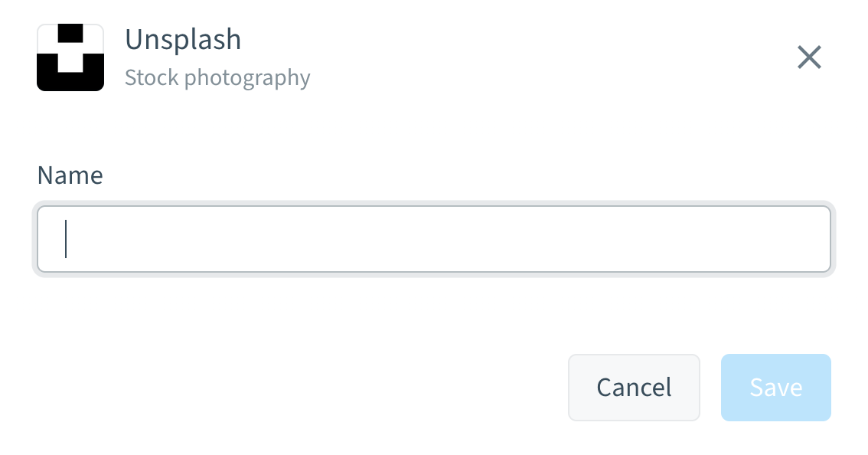Dismiss the dialog using the X in the corner
Viewport: 868px width, 455px height.
coord(809,57)
